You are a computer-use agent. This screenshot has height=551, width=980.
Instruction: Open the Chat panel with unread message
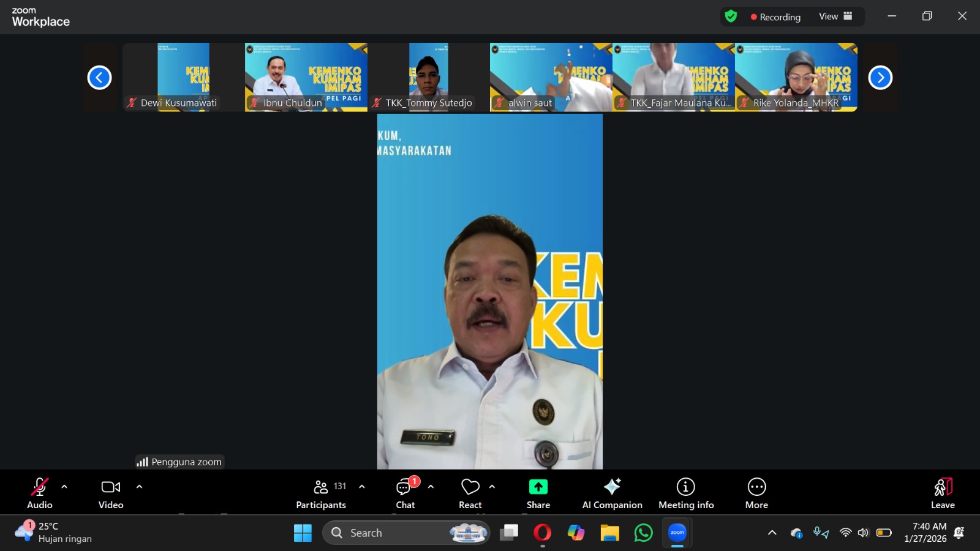[405, 488]
